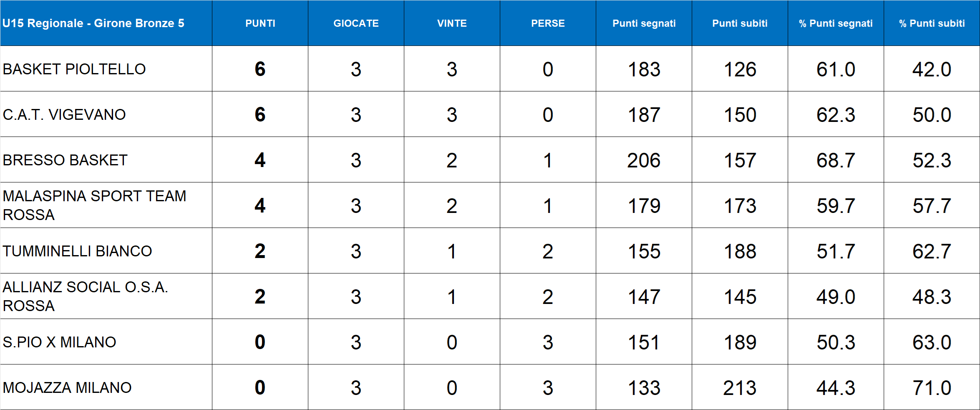Select the TUMMINELLI BIANCO team name

tap(77, 251)
